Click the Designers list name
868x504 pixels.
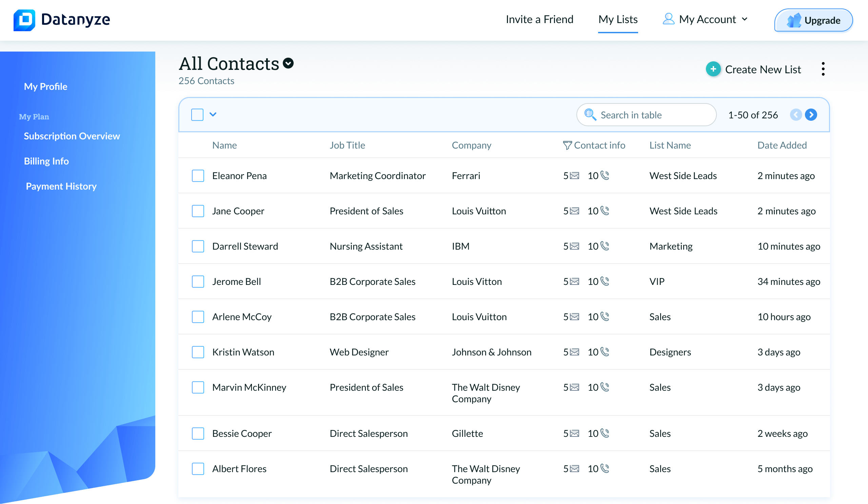pos(670,352)
